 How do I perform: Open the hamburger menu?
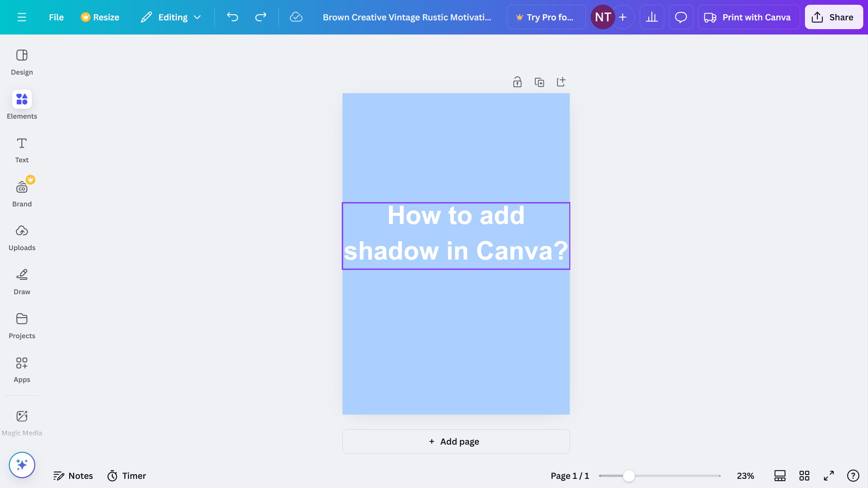[22, 17]
